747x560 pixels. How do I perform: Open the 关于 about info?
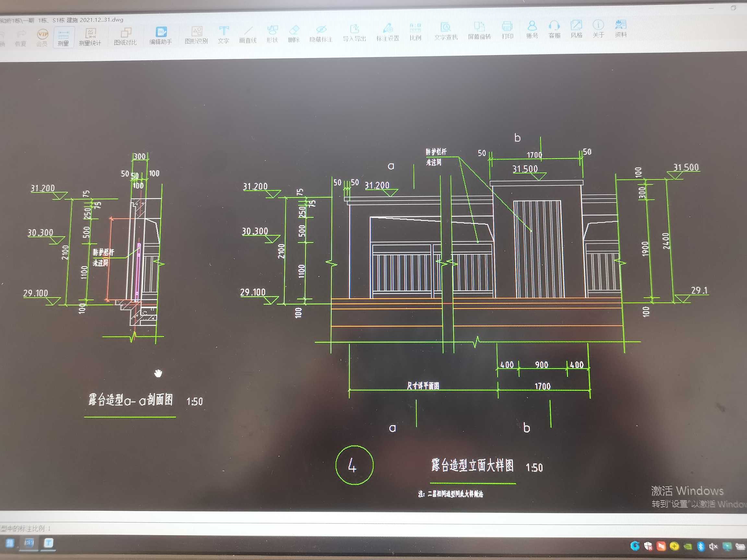click(x=599, y=28)
